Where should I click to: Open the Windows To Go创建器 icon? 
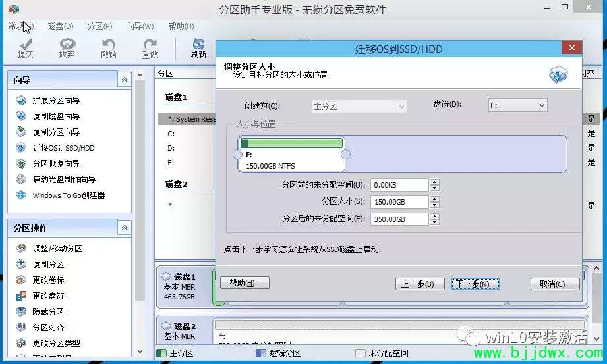click(21, 195)
